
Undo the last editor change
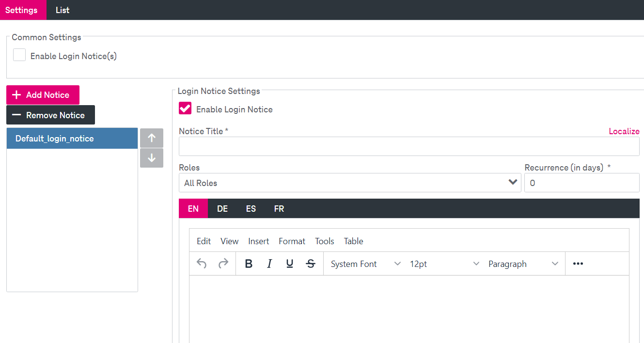pyautogui.click(x=202, y=264)
